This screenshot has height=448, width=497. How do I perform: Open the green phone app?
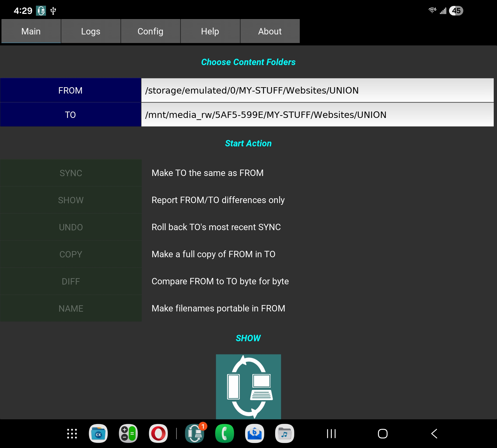click(x=224, y=433)
